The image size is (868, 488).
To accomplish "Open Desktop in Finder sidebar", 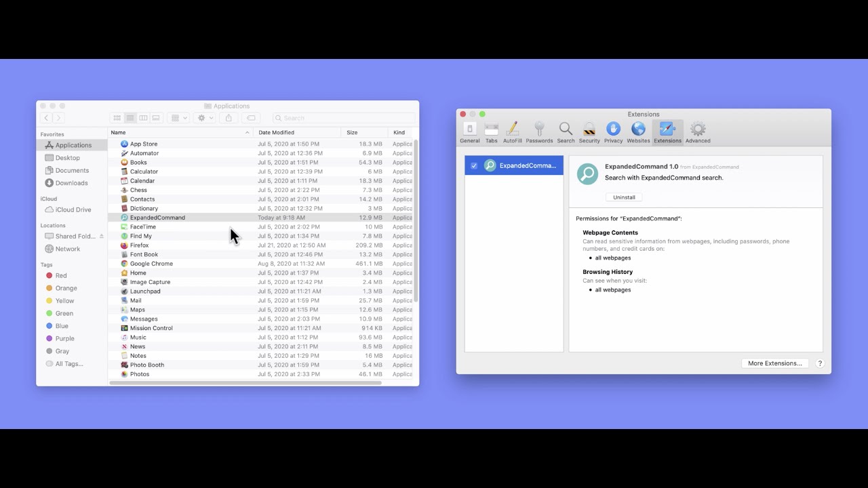I will 67,158.
